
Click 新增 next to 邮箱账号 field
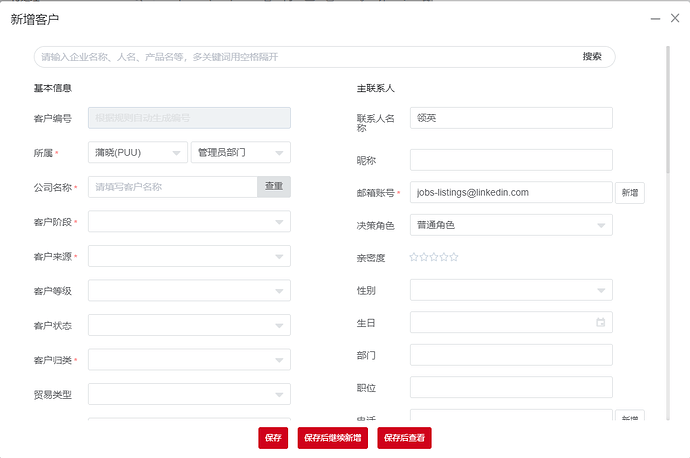(629, 193)
